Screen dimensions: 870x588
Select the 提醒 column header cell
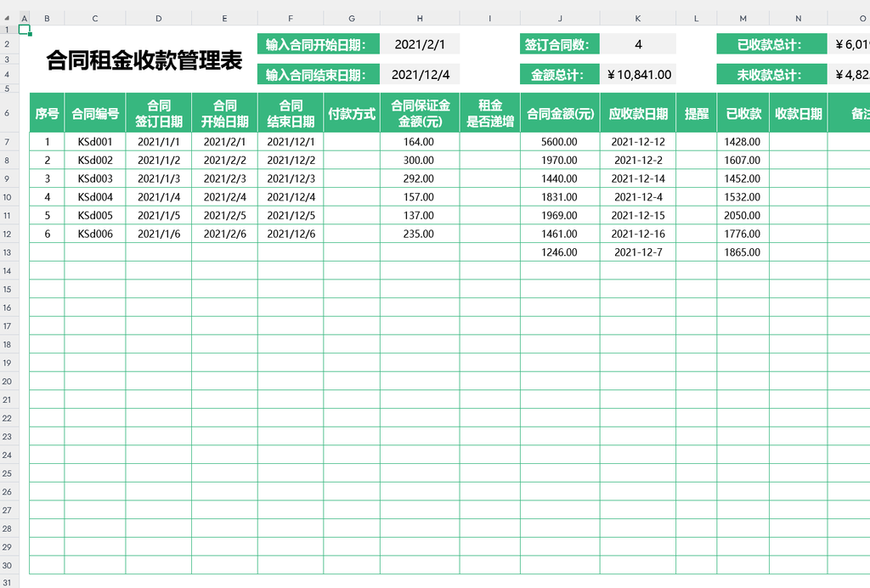click(697, 113)
